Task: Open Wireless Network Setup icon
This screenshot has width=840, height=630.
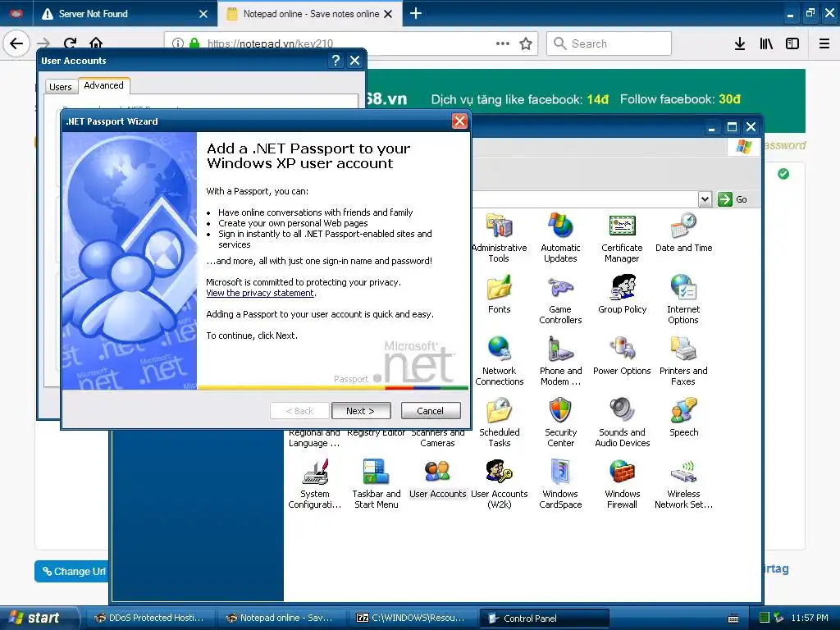Action: [683, 484]
